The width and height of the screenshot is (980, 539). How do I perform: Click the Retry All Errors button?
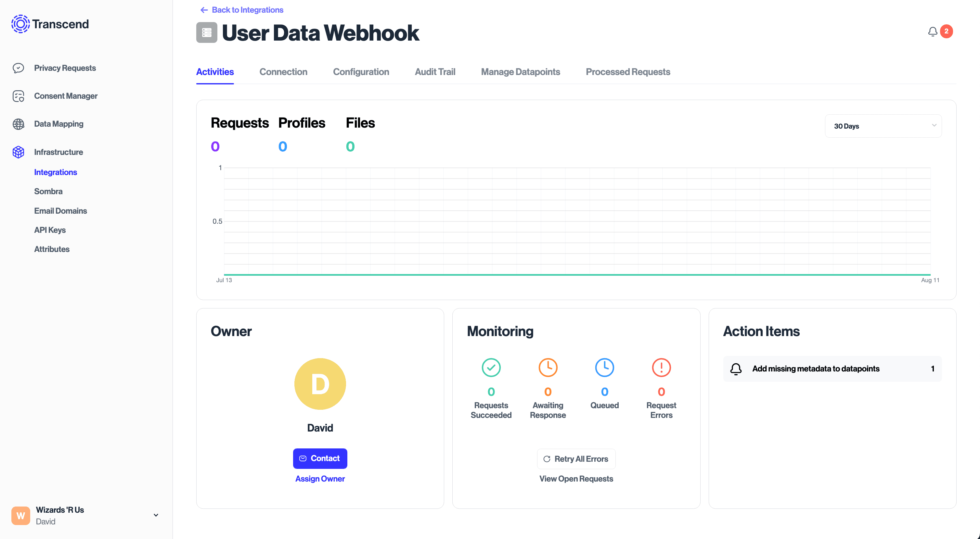[x=576, y=459]
